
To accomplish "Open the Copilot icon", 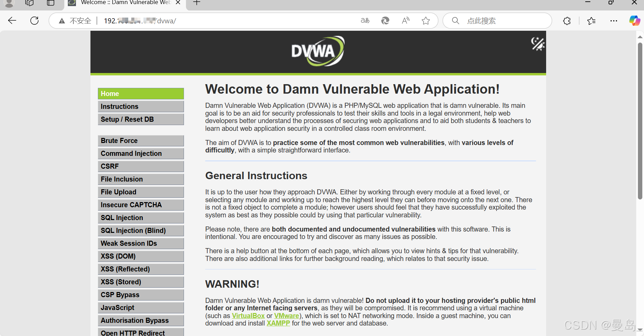I will (x=635, y=21).
